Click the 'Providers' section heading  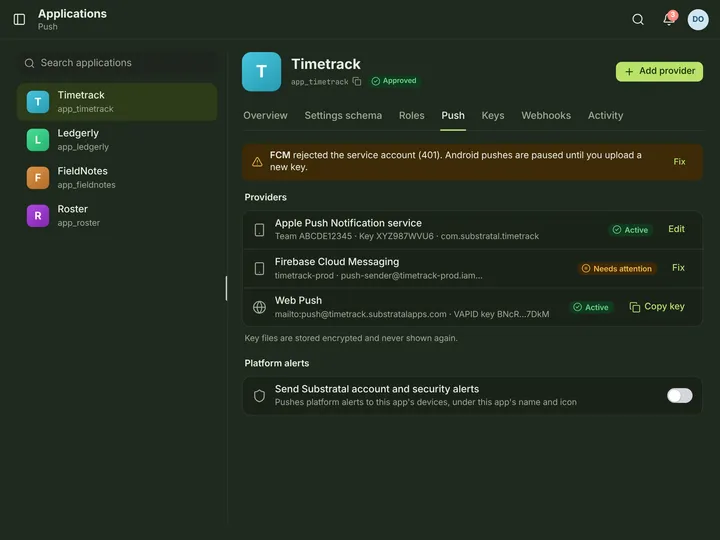coord(265,197)
